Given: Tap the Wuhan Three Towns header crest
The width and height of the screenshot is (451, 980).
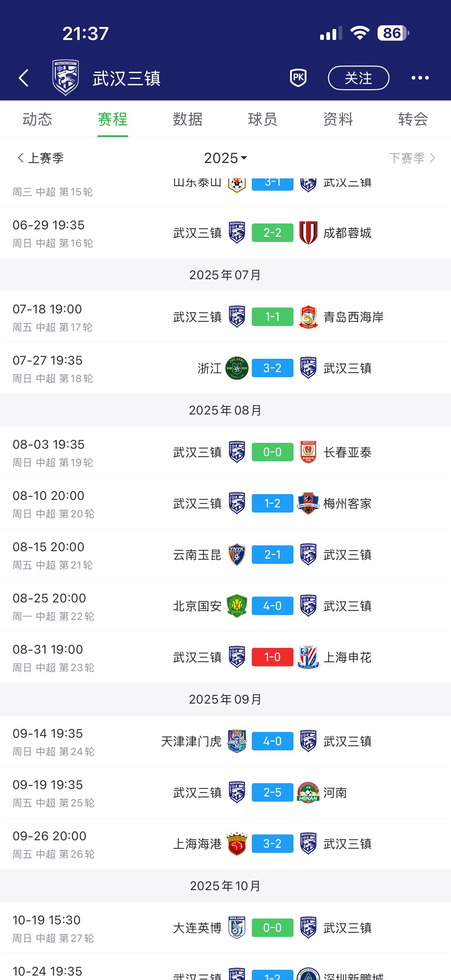Looking at the screenshot, I should [x=66, y=78].
